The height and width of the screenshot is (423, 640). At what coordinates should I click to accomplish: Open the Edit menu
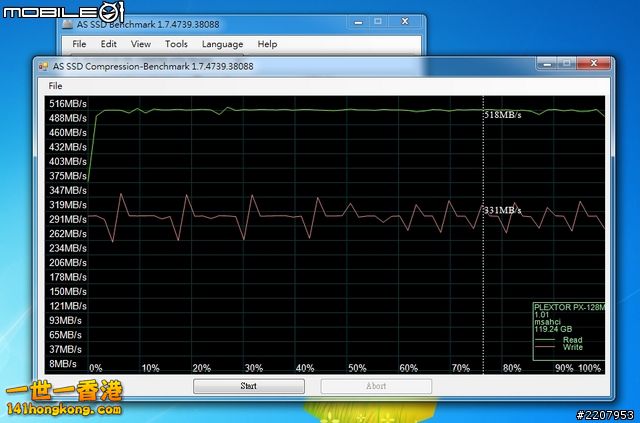(109, 44)
